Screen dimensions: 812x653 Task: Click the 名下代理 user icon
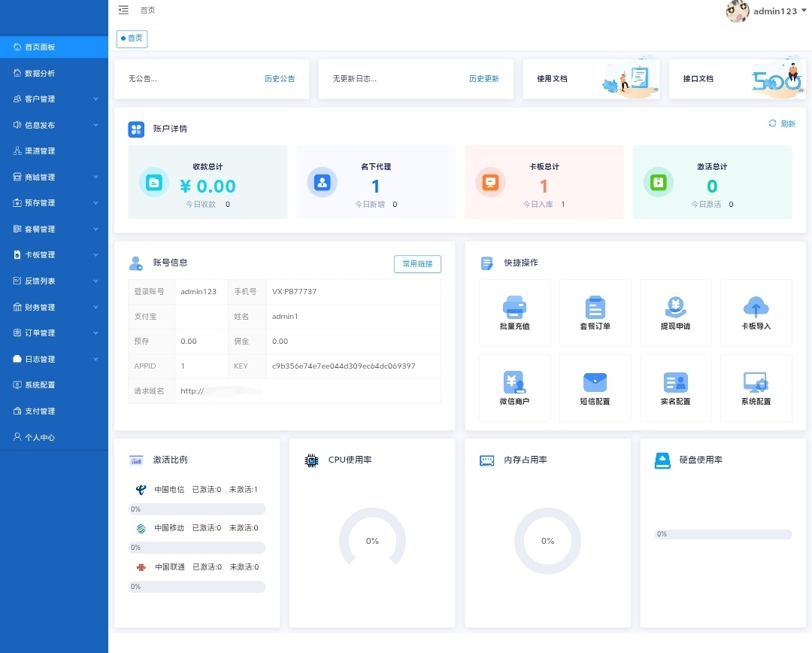pyautogui.click(x=322, y=182)
